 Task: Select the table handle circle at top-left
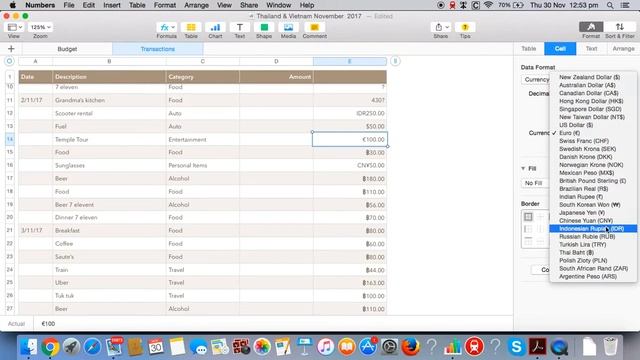pos(9,61)
